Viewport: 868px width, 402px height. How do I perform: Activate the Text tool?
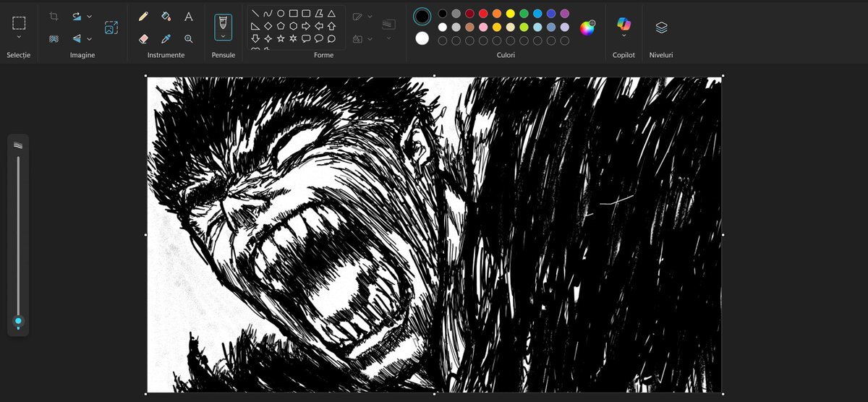tap(188, 16)
